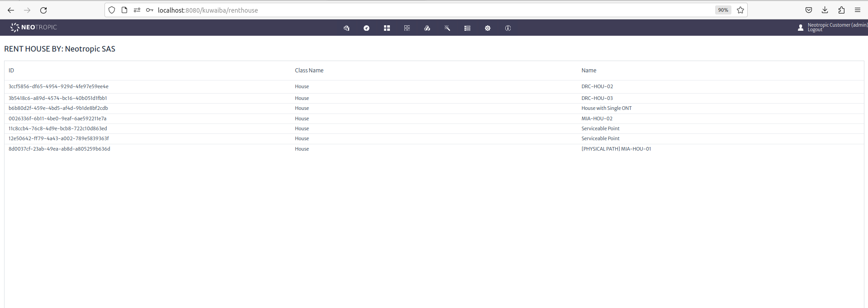Click the saved password key icon

coord(150,10)
